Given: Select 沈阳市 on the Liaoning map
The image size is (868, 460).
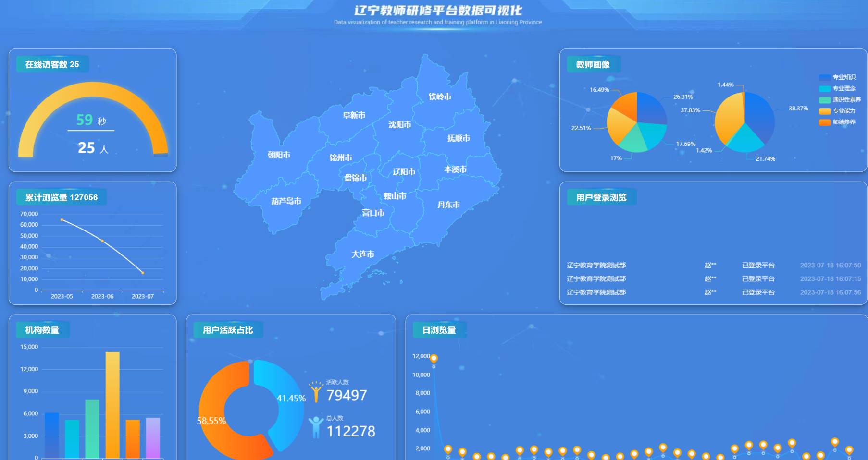Looking at the screenshot, I should (400, 125).
